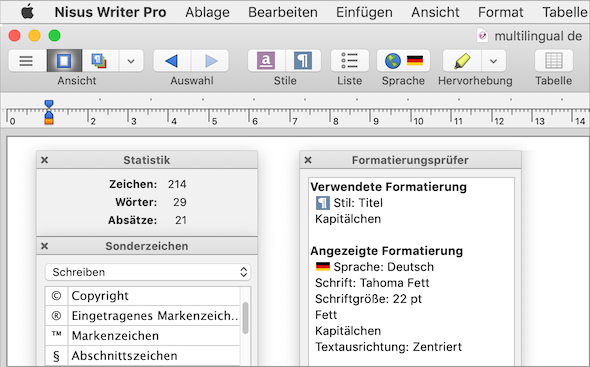Open the Einfügen menu

pyautogui.click(x=364, y=12)
